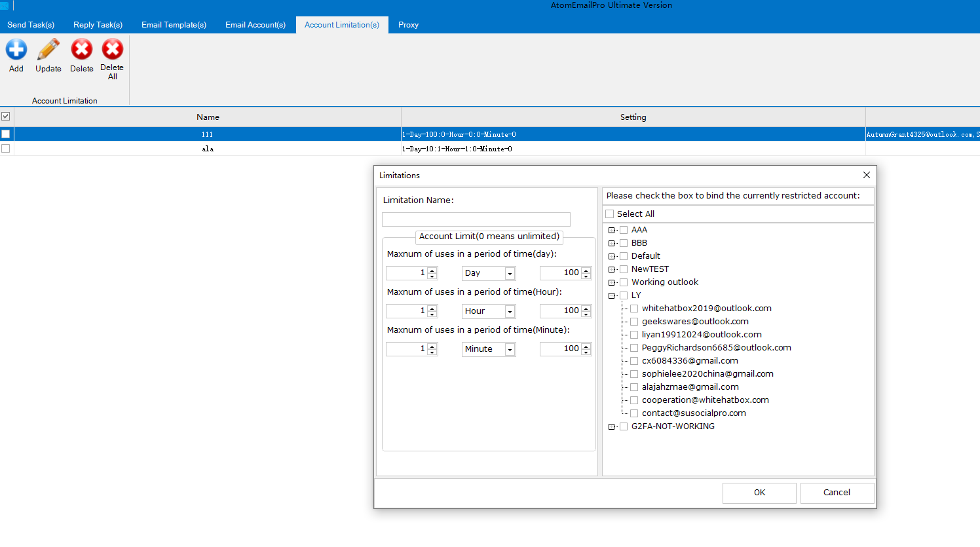
Task: Open the Proxy tab
Action: (408, 25)
